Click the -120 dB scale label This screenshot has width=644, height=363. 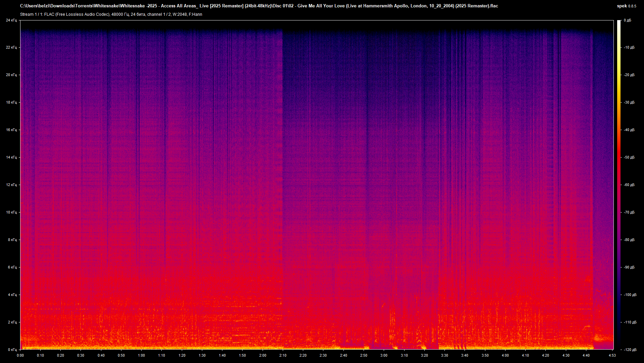(x=630, y=350)
